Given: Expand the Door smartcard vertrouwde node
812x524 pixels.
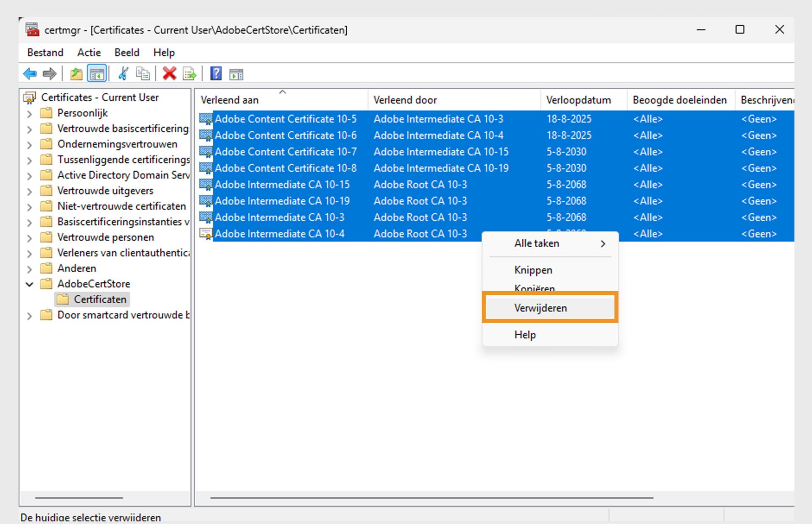Looking at the screenshot, I should 29,316.
